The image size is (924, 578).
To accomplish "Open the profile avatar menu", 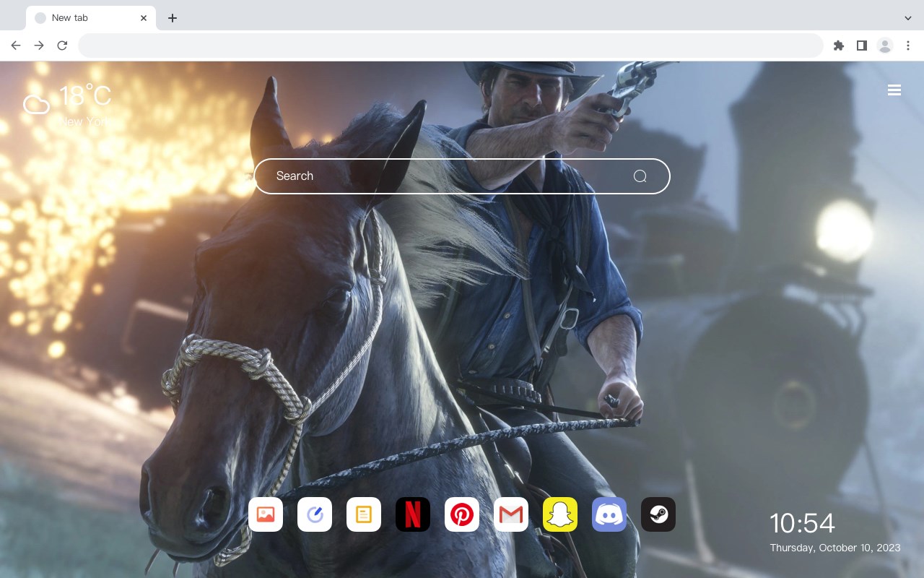I will (885, 46).
